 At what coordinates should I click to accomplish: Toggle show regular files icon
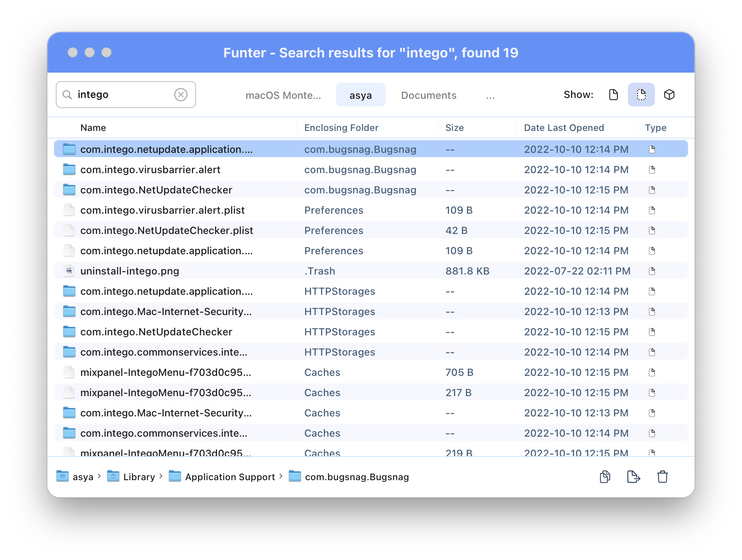coord(614,95)
